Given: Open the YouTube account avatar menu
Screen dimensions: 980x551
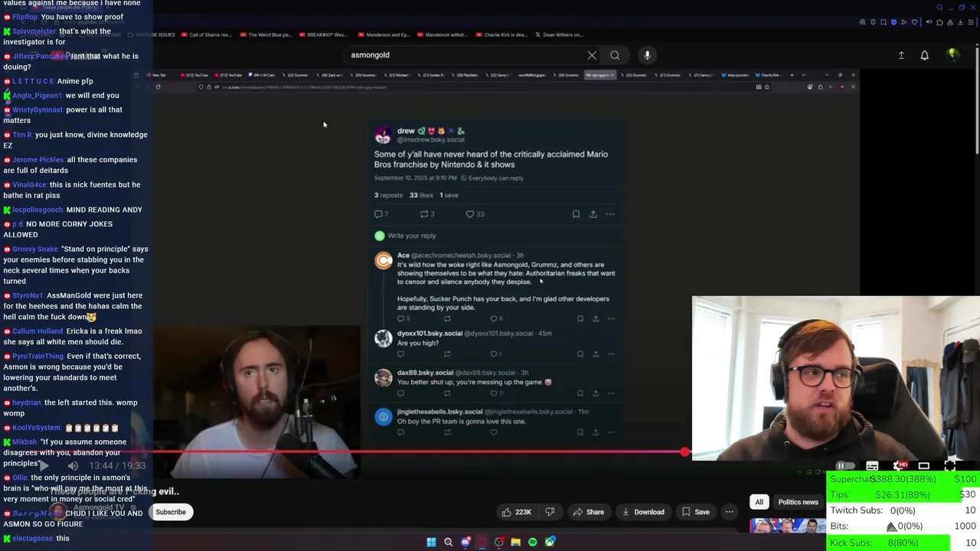Looking at the screenshot, I should click(x=952, y=54).
